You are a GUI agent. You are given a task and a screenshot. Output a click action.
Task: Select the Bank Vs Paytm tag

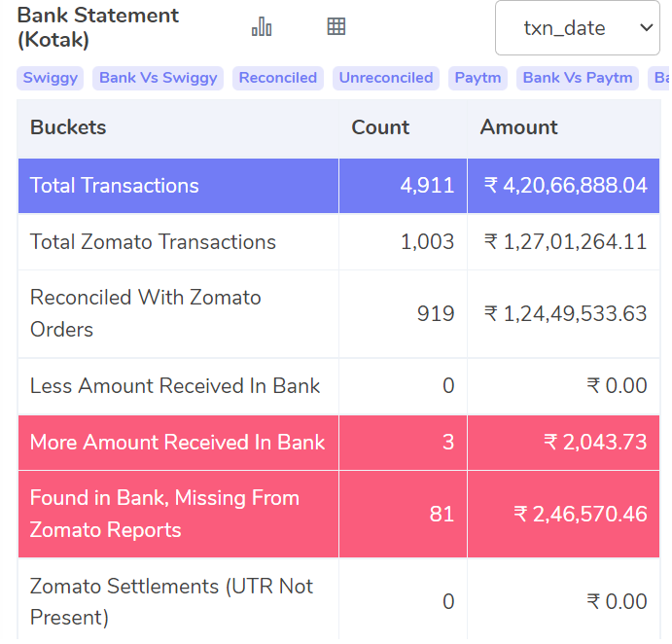click(x=578, y=78)
